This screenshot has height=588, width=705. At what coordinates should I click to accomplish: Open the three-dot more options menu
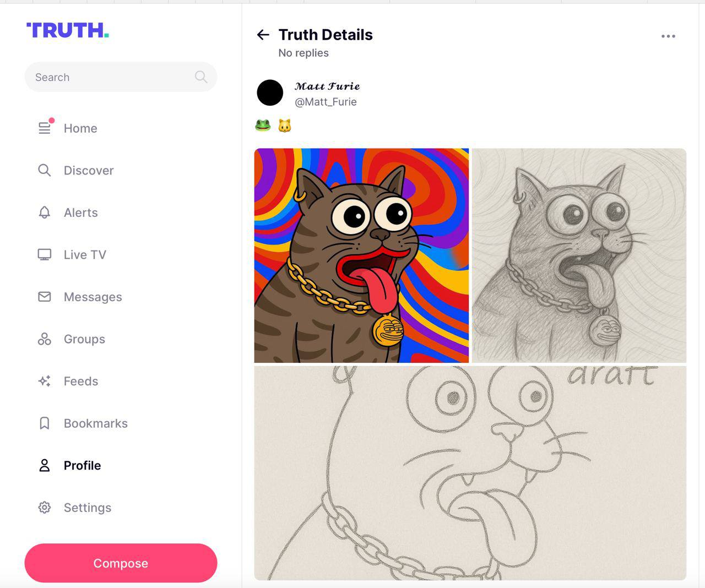[x=668, y=36]
